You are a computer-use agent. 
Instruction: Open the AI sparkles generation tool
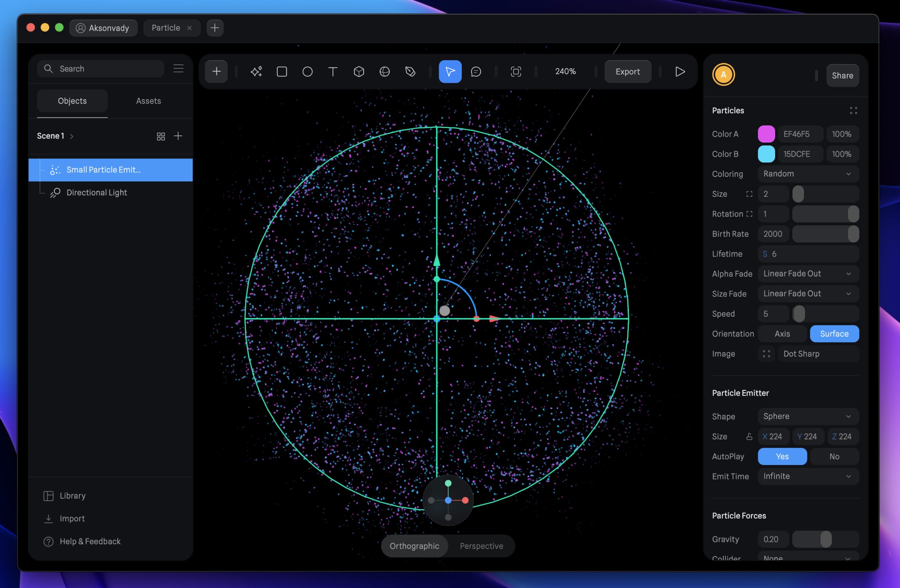point(256,71)
